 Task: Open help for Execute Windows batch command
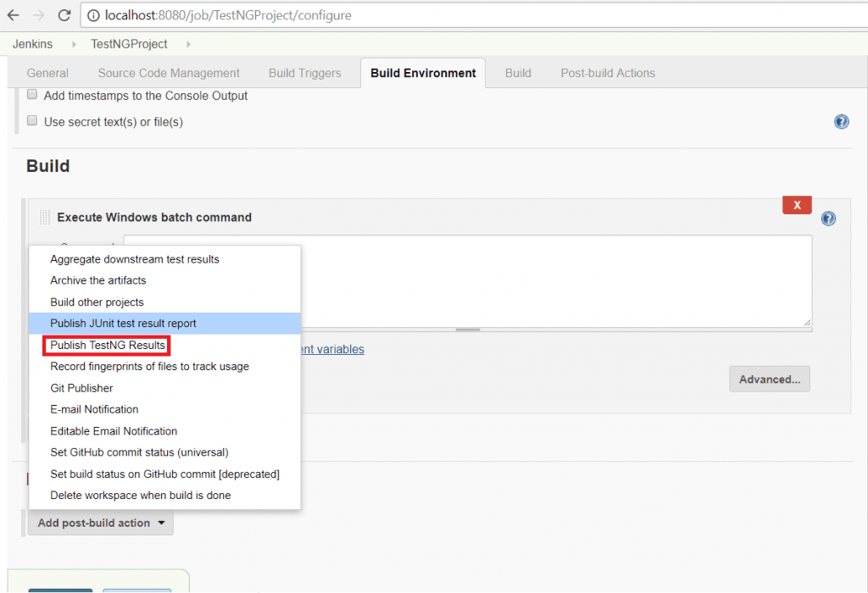pyautogui.click(x=828, y=219)
